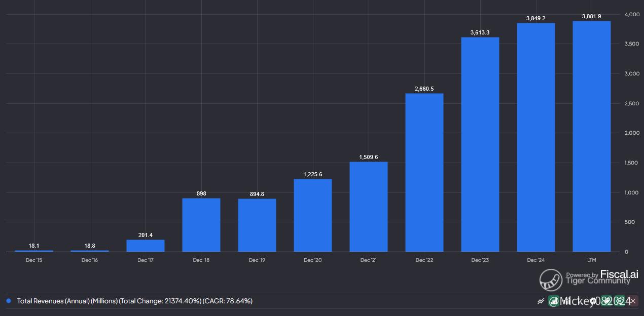Select the Dec '22 revenue bar
The height and width of the screenshot is (316, 644).
point(424,173)
